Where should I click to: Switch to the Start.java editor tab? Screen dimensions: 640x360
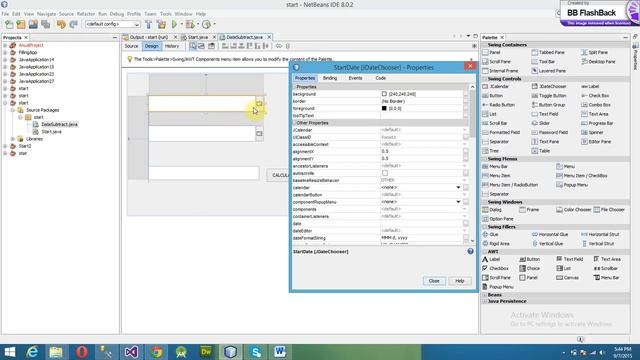click(x=198, y=37)
